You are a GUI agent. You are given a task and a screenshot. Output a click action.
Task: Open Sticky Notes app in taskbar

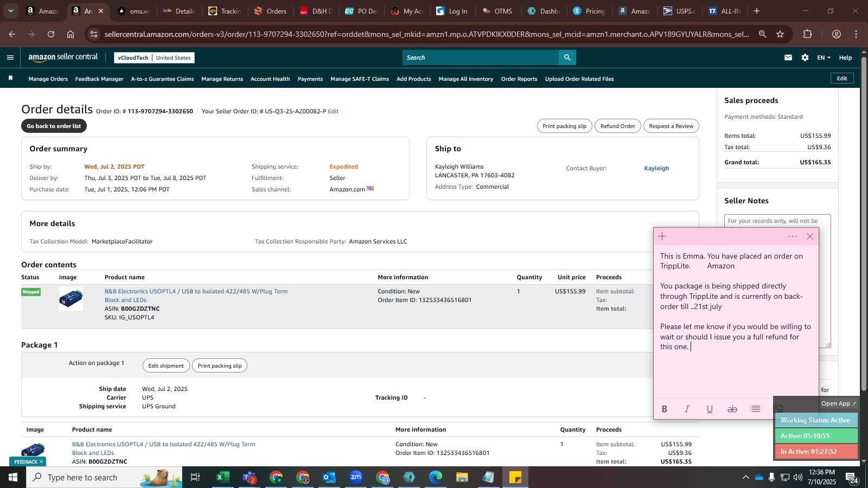click(515, 477)
